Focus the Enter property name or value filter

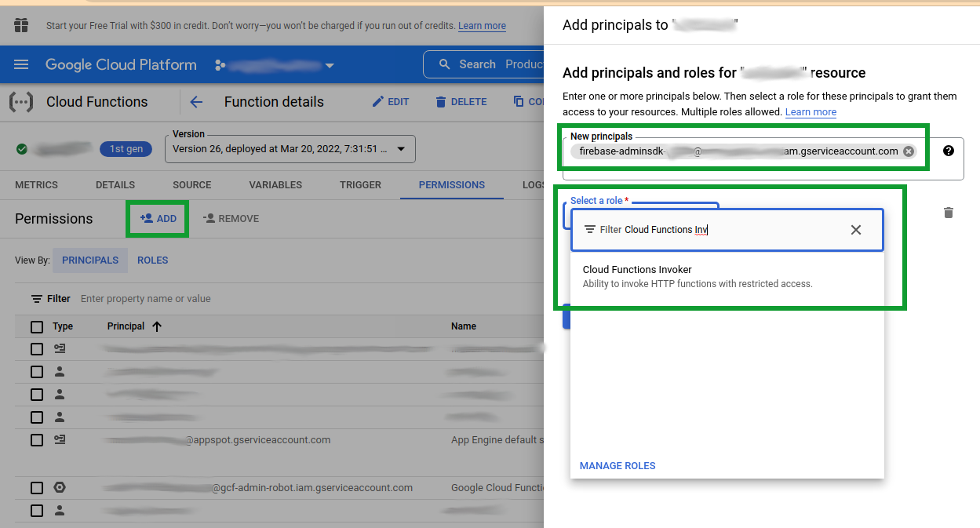point(146,299)
